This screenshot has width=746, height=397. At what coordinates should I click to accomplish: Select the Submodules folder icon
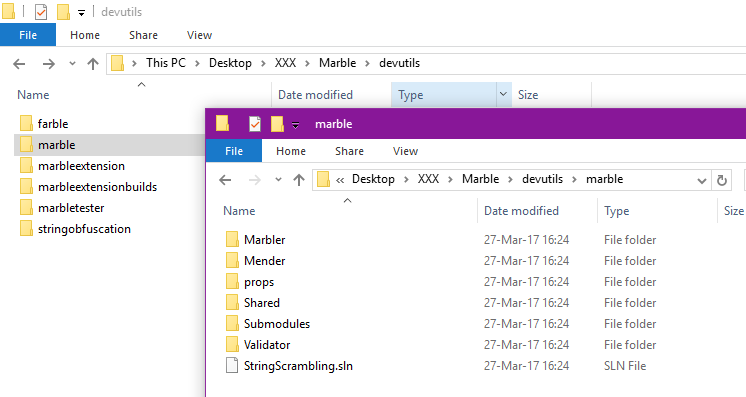[x=232, y=324]
